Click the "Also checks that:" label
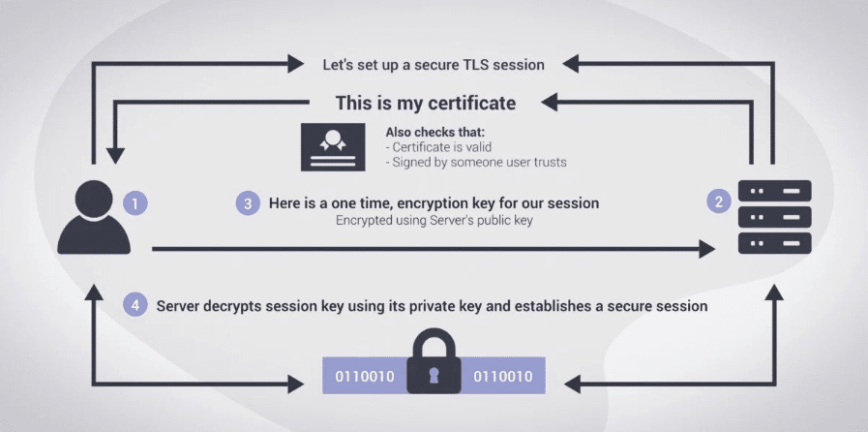This screenshot has width=868, height=432. [x=435, y=133]
